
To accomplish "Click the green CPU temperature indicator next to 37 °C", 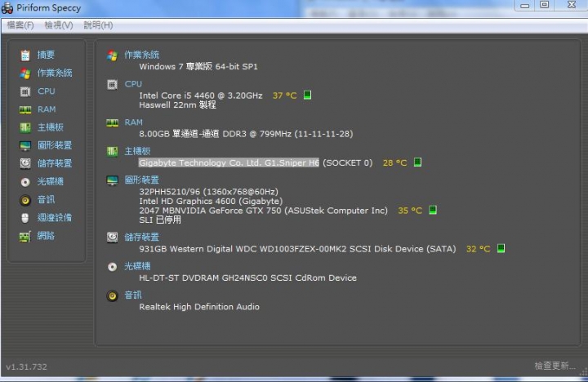I will coord(307,95).
